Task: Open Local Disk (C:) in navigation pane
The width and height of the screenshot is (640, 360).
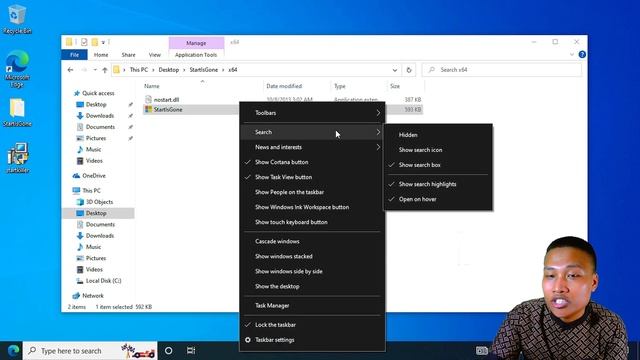Action: tap(103, 281)
